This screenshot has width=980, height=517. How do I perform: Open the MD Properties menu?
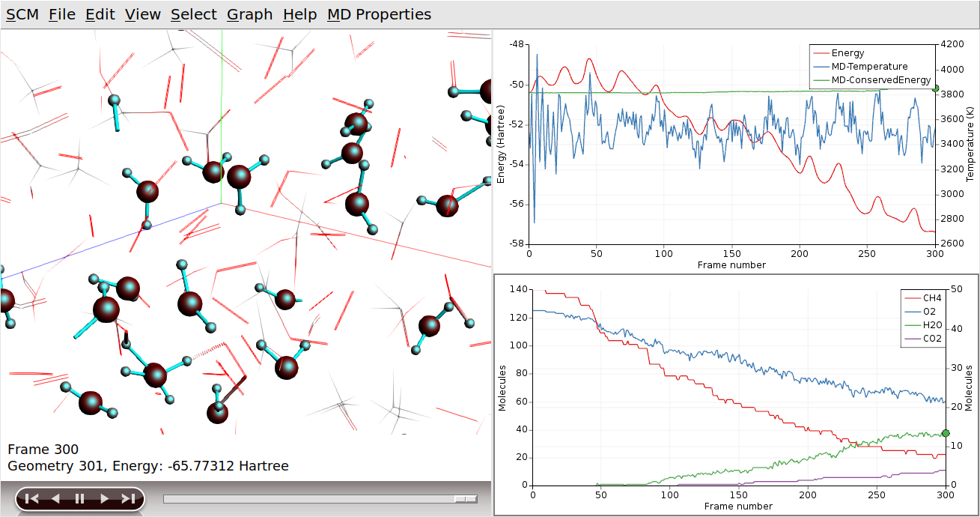380,13
